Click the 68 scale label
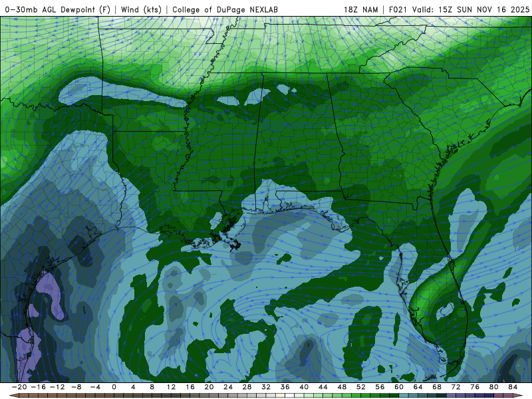Viewport: 532px width, 399px height. [437, 387]
